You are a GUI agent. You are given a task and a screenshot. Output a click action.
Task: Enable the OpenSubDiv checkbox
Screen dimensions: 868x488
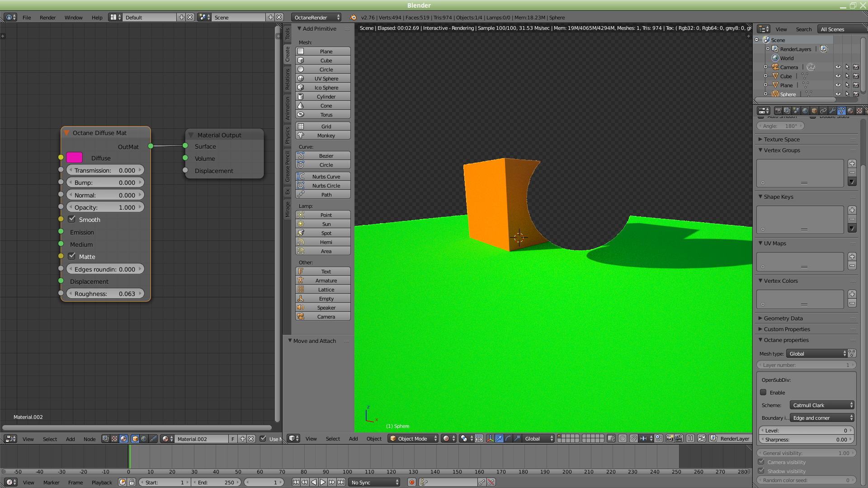pos(764,393)
